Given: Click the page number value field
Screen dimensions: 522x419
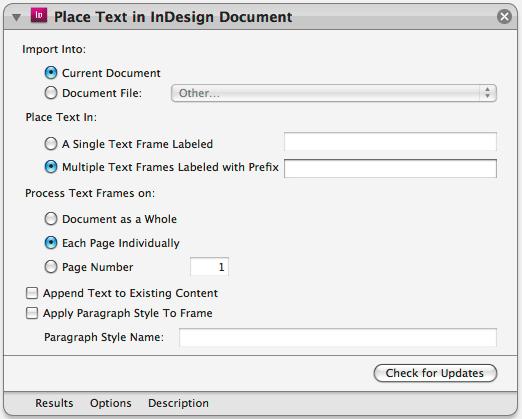Looking at the screenshot, I should coord(209,267).
